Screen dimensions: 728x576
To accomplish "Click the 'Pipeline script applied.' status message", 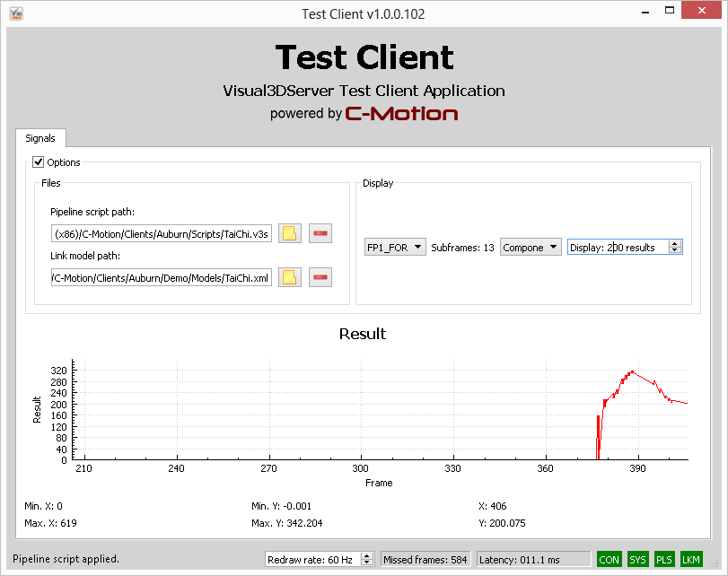I will click(66, 559).
